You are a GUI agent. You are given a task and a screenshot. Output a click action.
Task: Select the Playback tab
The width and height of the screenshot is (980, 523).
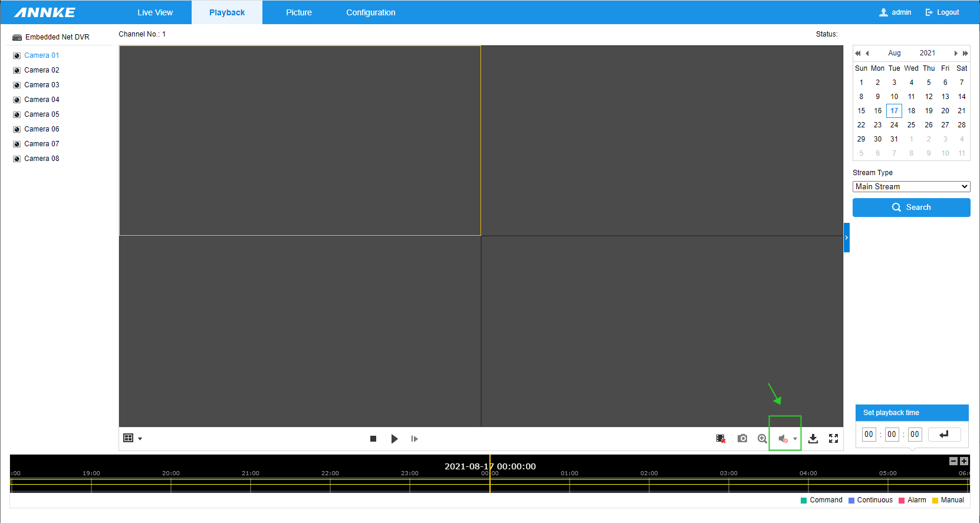click(x=227, y=12)
